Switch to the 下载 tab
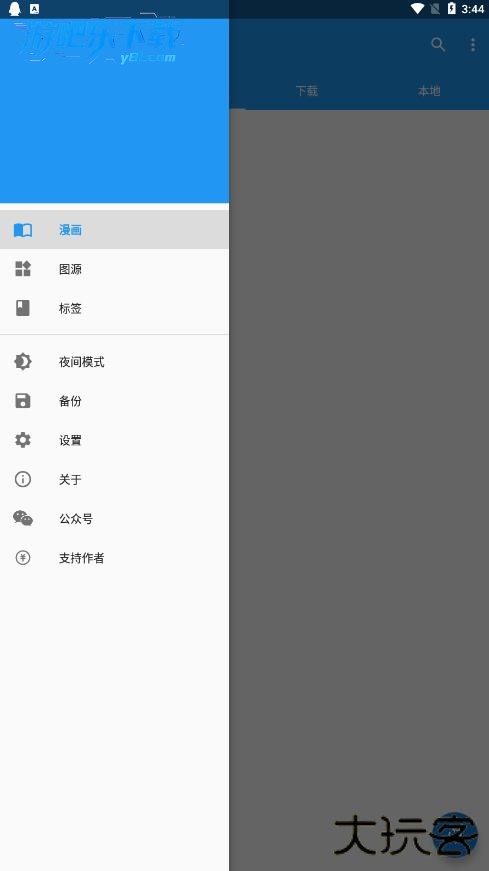Viewport: 489px width, 871px height. 307,90
